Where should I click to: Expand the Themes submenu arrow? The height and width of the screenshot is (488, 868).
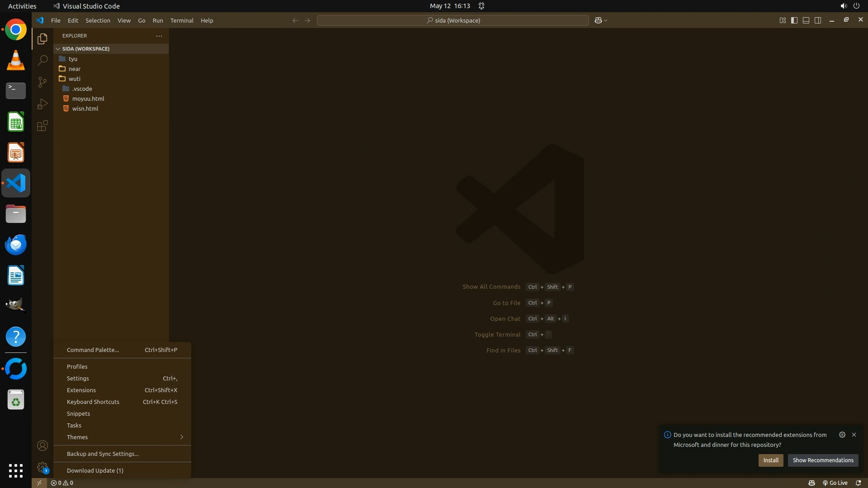click(x=182, y=437)
